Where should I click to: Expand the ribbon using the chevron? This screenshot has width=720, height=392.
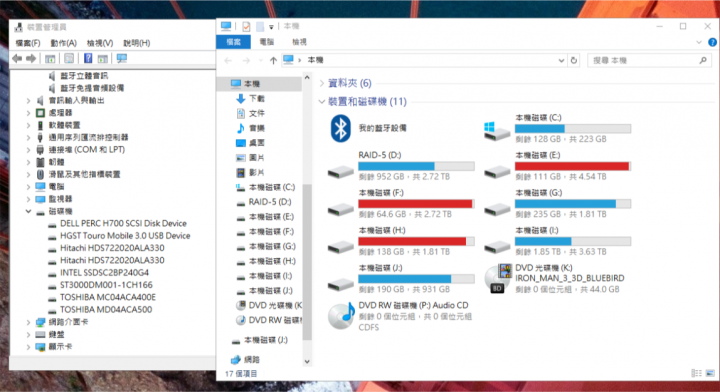[x=699, y=42]
